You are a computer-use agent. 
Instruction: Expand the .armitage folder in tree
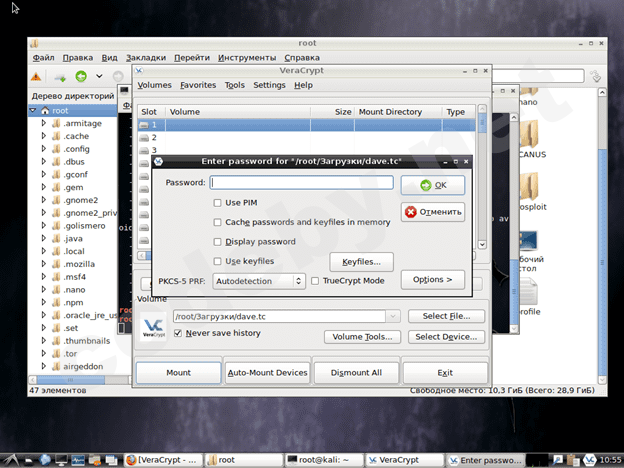[44, 123]
